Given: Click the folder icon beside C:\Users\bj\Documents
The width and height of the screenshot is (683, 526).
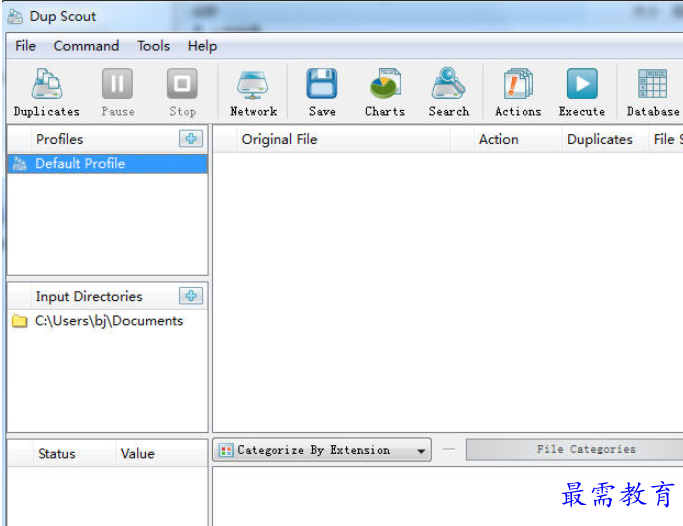Looking at the screenshot, I should pos(19,321).
